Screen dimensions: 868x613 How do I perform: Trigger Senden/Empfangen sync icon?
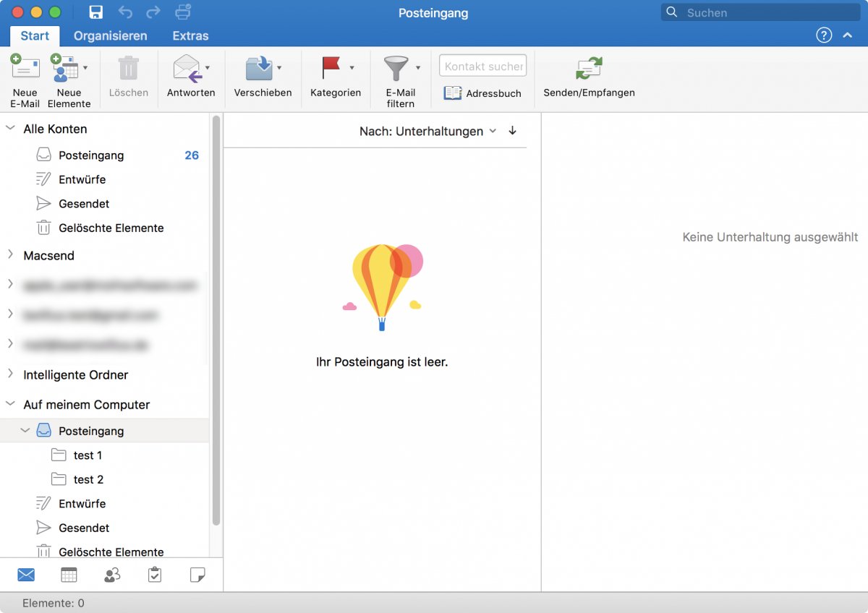tap(587, 70)
